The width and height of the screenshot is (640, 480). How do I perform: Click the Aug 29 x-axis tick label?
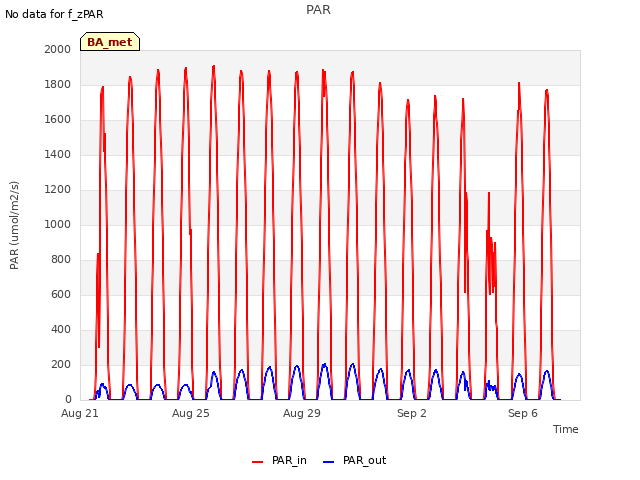[302, 413]
